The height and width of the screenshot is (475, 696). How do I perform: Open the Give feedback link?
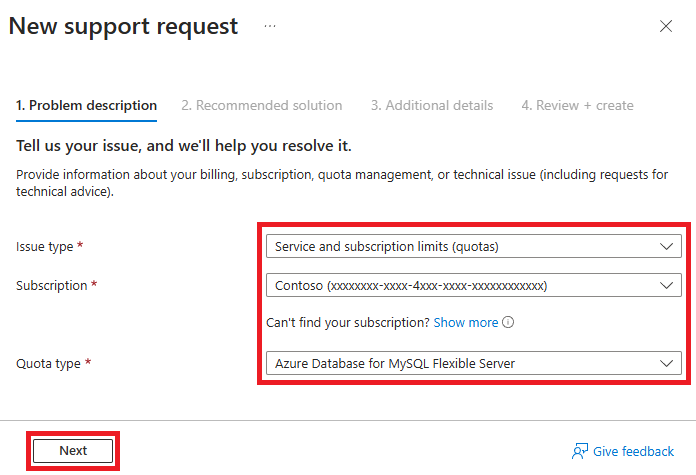tap(633, 451)
